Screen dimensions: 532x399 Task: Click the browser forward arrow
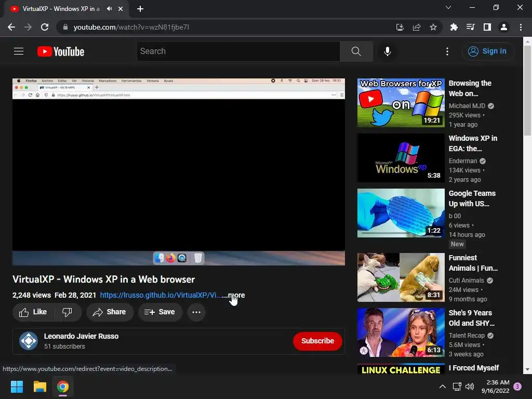[x=28, y=27]
